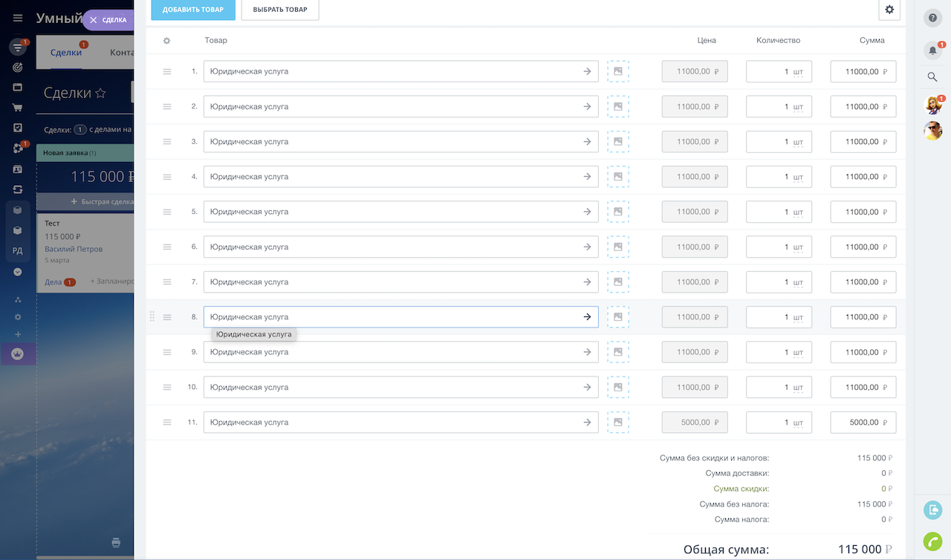Open the unit шт dropdown in row 10

798,388
